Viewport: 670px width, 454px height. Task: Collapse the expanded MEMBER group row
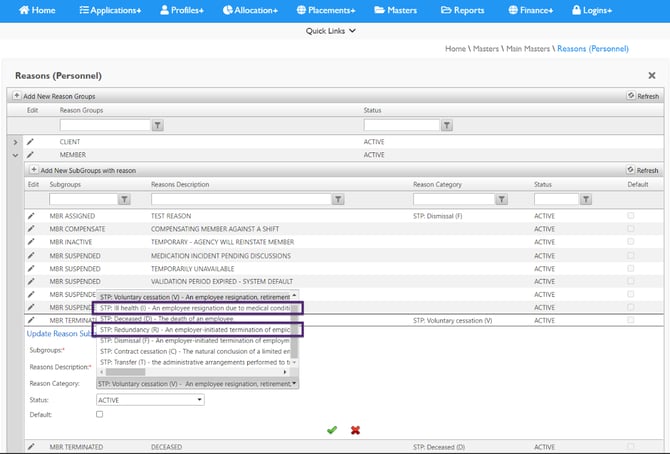[15, 155]
